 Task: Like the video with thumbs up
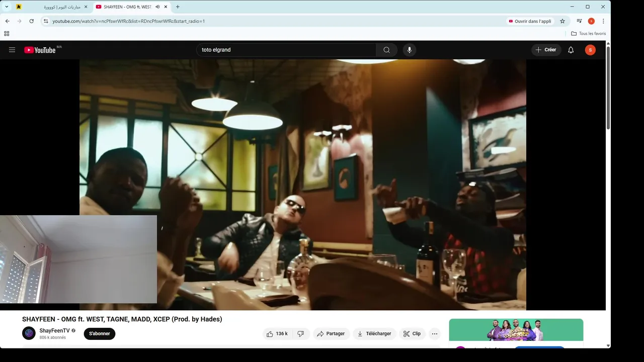(277, 334)
